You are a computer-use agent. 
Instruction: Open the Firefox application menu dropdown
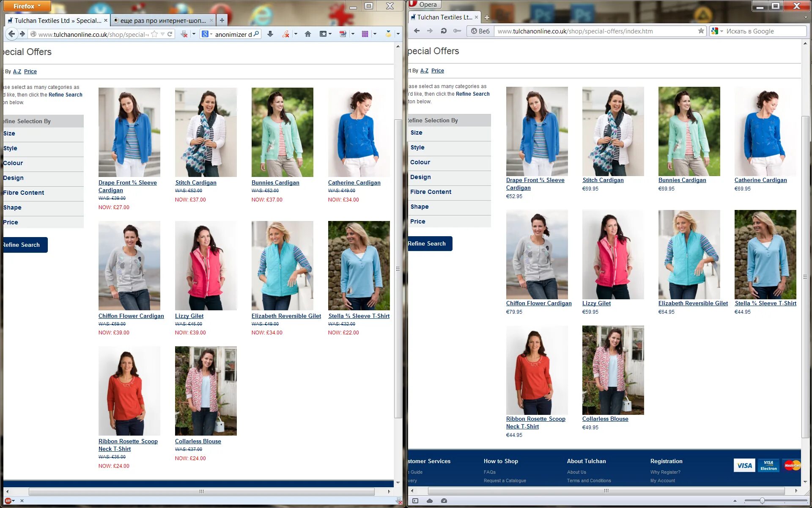pyautogui.click(x=27, y=6)
